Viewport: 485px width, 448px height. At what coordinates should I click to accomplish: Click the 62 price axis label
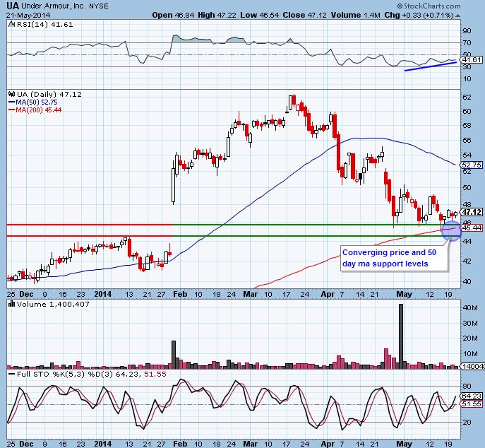click(467, 97)
